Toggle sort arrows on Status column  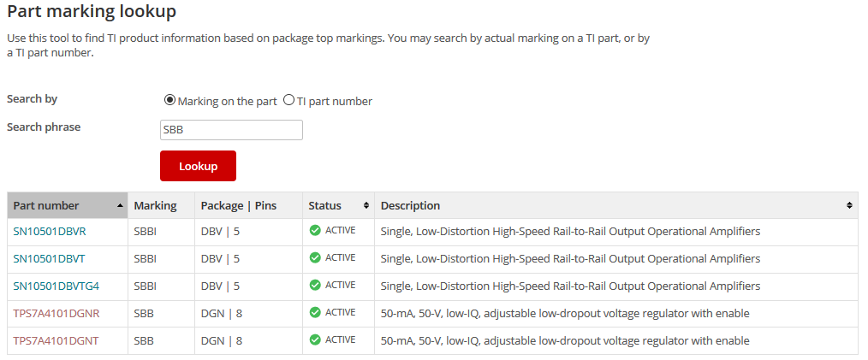coord(366,206)
